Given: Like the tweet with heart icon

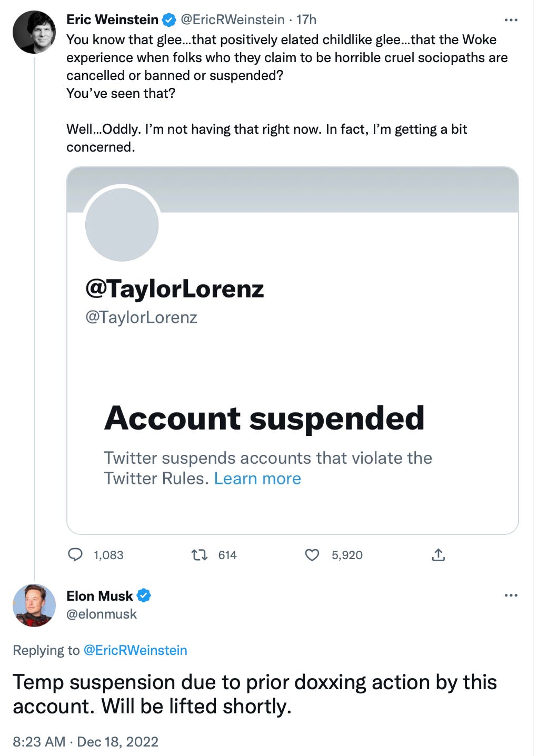Looking at the screenshot, I should coord(312,554).
